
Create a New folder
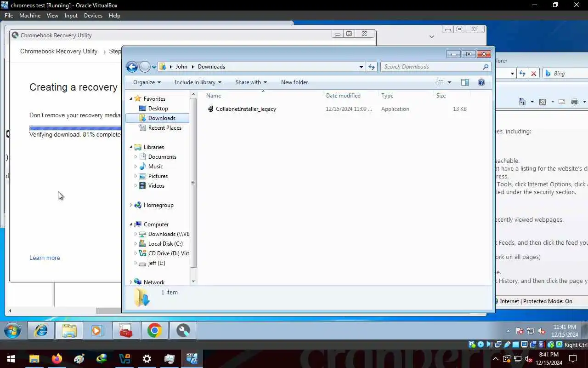(x=294, y=82)
